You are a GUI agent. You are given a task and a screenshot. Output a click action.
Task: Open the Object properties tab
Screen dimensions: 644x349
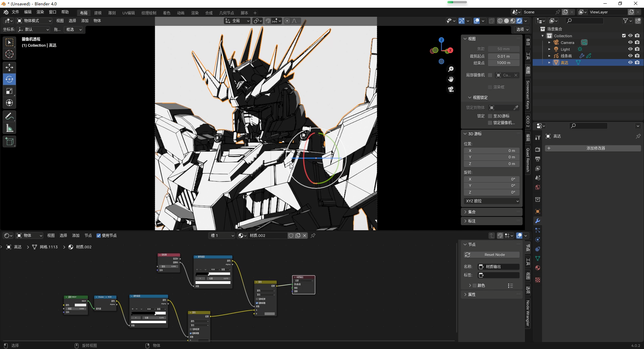[538, 211]
